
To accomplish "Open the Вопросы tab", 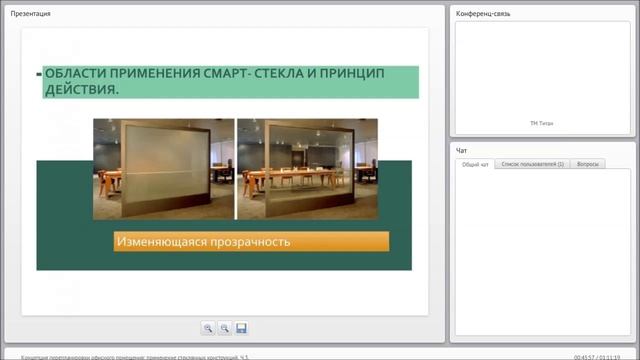I will [588, 164].
